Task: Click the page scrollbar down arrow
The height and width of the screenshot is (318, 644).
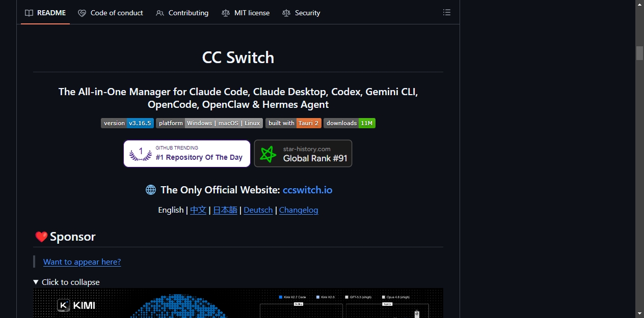Action: pyautogui.click(x=639, y=313)
